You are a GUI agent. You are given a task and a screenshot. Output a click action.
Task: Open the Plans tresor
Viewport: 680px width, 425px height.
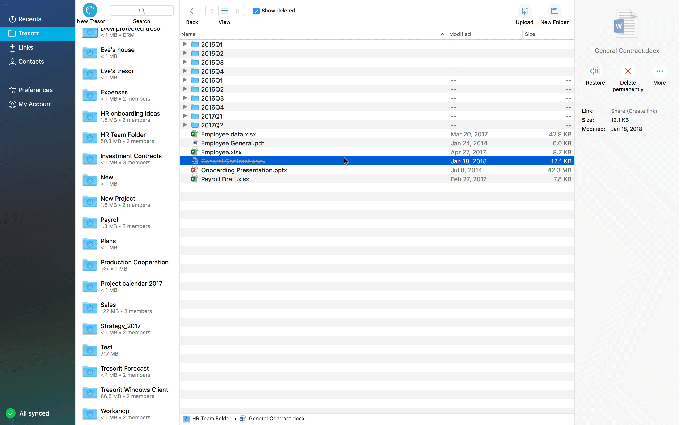(x=128, y=244)
